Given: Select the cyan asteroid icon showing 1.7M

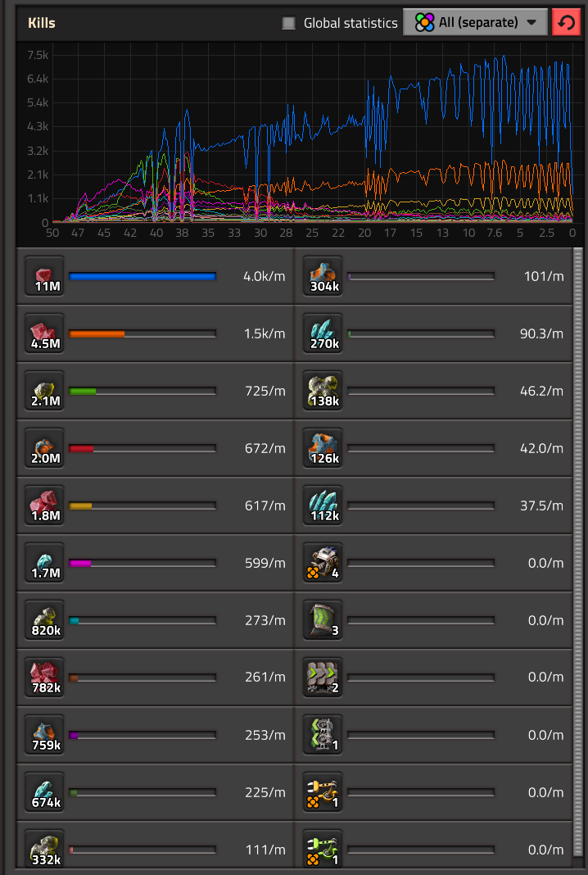Looking at the screenshot, I should (x=45, y=563).
